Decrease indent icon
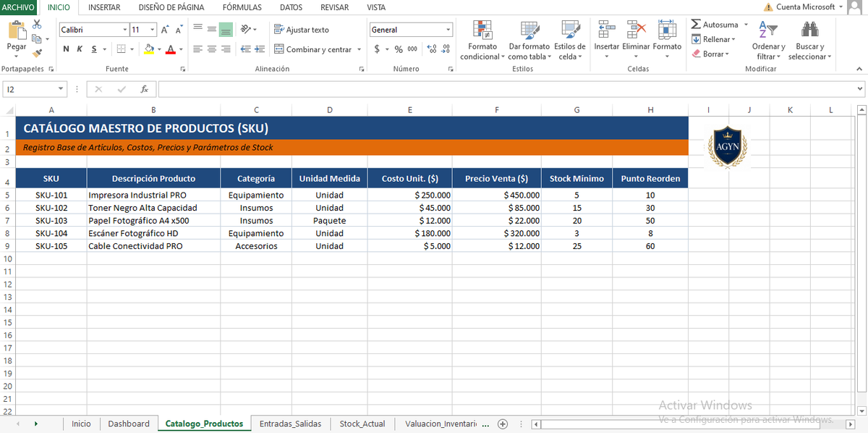This screenshot has height=433, width=868. 246,49
